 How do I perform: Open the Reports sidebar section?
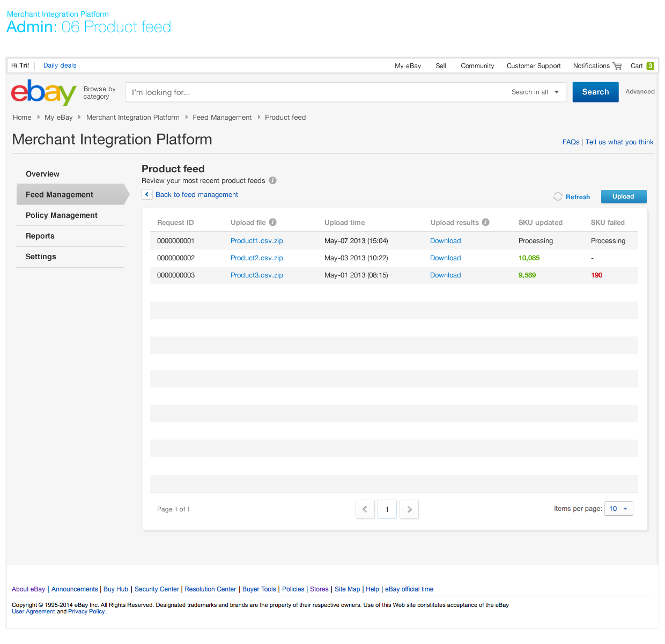click(40, 236)
